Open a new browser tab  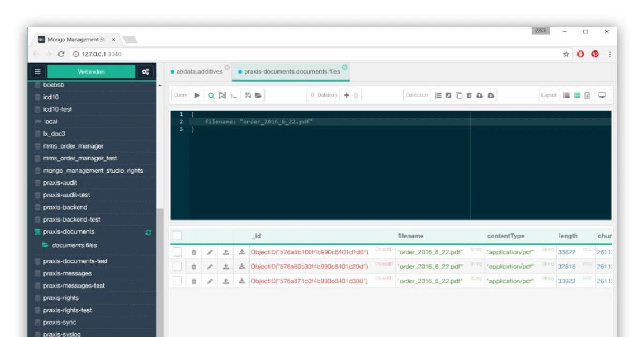(x=130, y=40)
